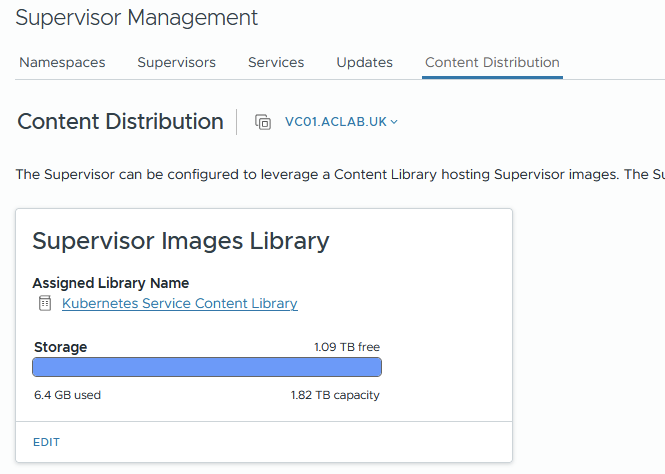Open the Supervisors tab
Image resolution: width=665 pixels, height=474 pixels.
176,62
